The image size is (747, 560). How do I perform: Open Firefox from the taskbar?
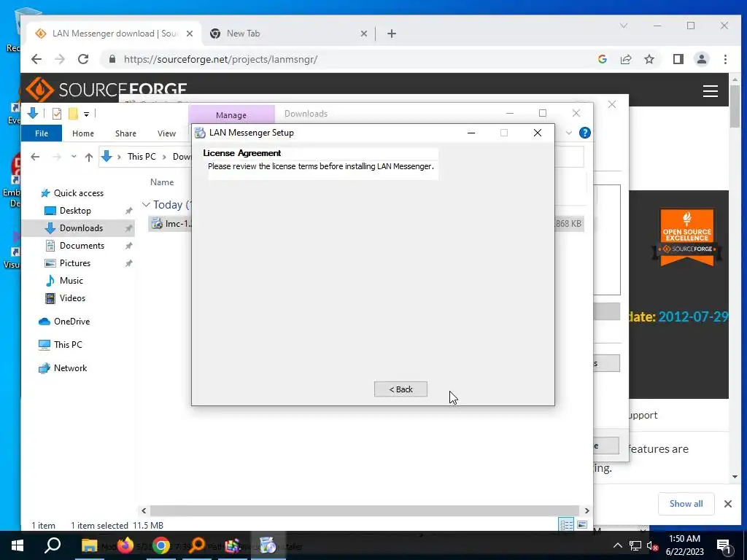click(125, 545)
